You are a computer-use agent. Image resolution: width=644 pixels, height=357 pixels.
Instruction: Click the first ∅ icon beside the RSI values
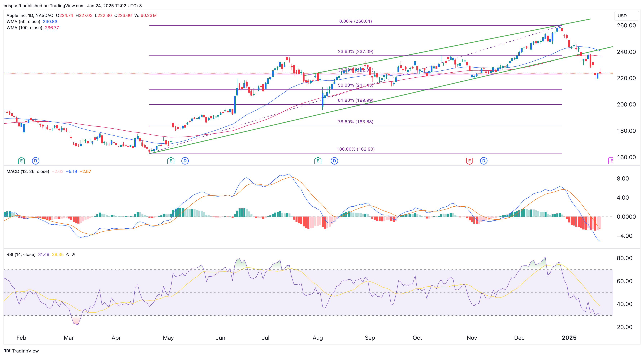(x=68, y=255)
